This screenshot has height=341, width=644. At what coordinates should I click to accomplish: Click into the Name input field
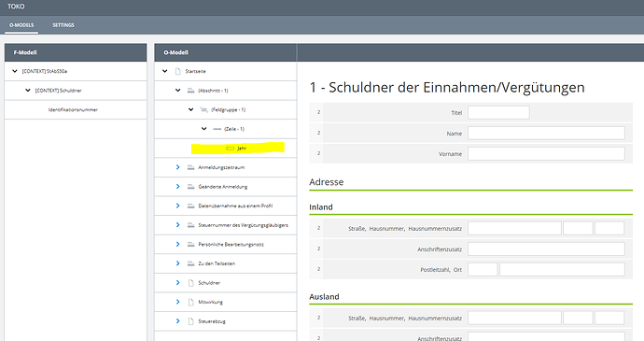point(546,133)
